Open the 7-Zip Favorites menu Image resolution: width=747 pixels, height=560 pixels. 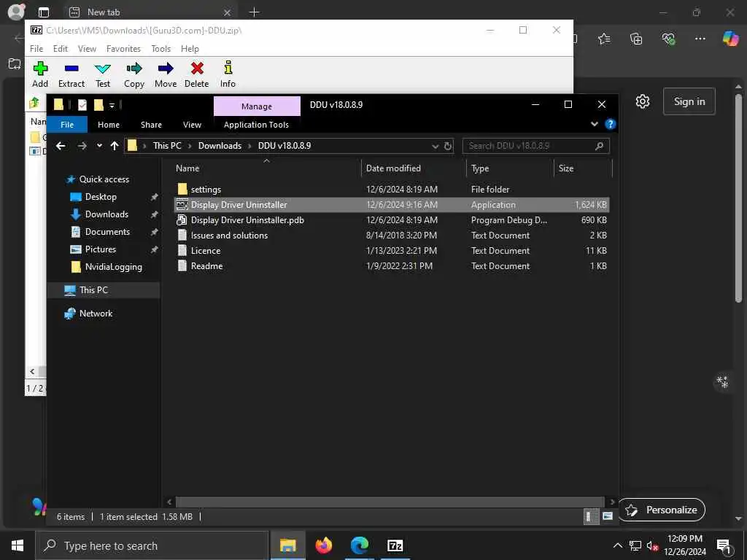[123, 49]
